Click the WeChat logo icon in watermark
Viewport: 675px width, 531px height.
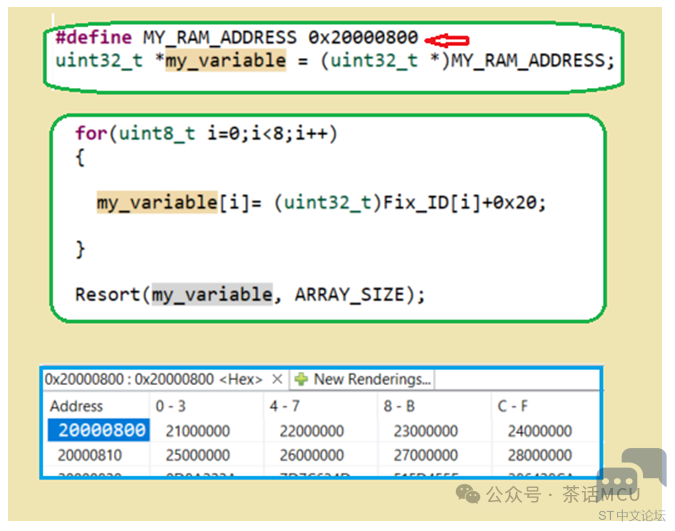point(468,494)
